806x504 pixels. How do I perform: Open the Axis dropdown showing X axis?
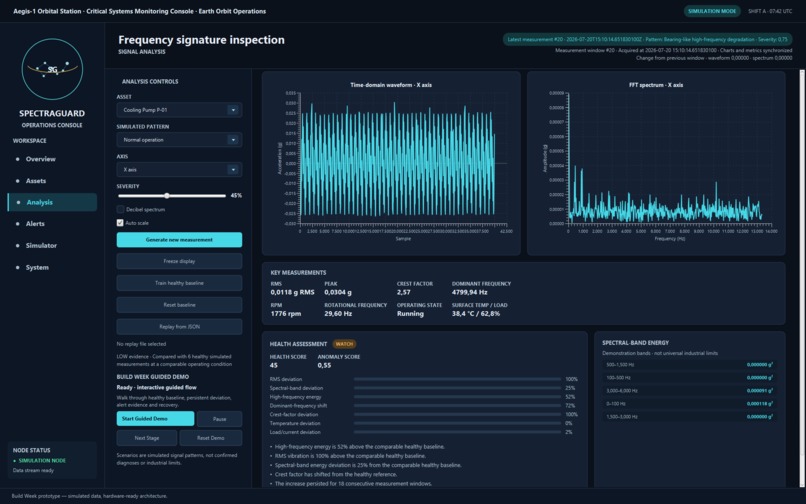tap(179, 170)
